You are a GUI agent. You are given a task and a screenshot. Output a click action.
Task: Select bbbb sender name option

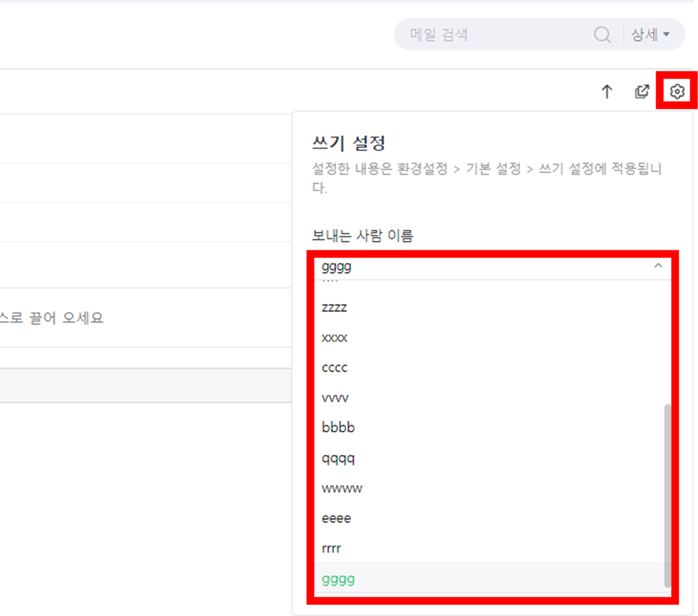point(338,427)
